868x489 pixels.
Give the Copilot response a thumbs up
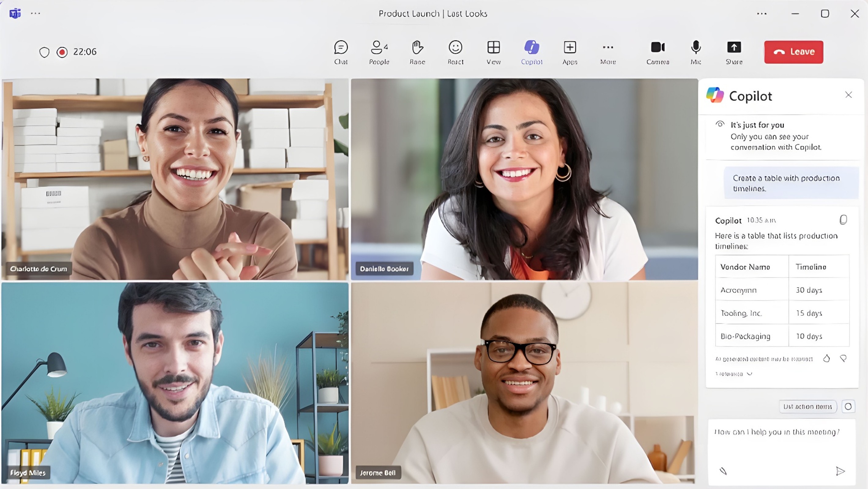point(826,359)
